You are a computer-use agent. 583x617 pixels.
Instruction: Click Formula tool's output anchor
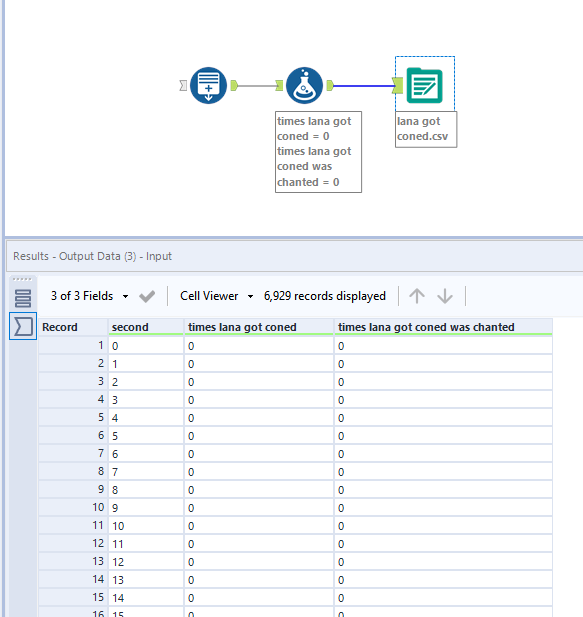click(x=330, y=85)
